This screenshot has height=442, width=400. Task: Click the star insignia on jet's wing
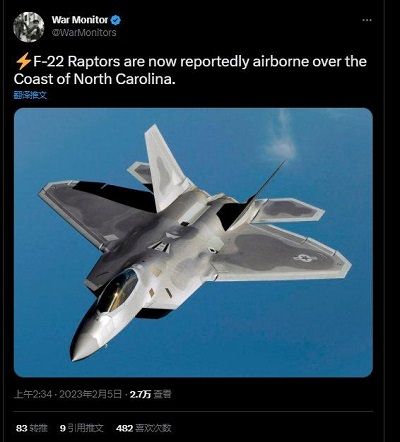pyautogui.click(x=304, y=258)
